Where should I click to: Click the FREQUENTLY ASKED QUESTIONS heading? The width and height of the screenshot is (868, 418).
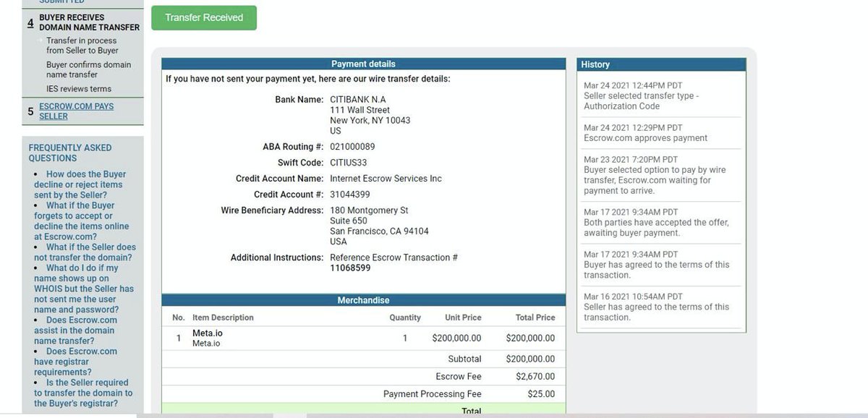pos(70,153)
